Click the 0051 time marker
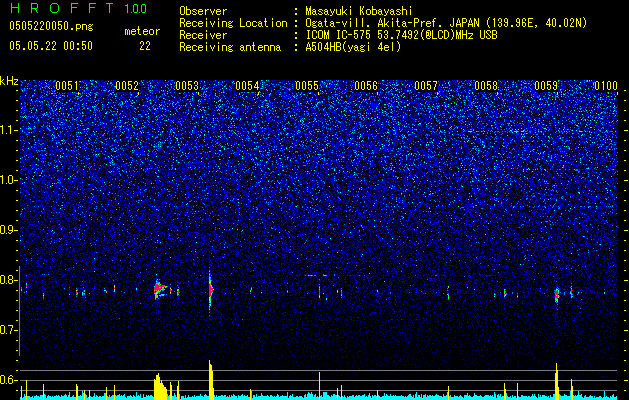Image resolution: width=629 pixels, height=400 pixels. click(67, 86)
